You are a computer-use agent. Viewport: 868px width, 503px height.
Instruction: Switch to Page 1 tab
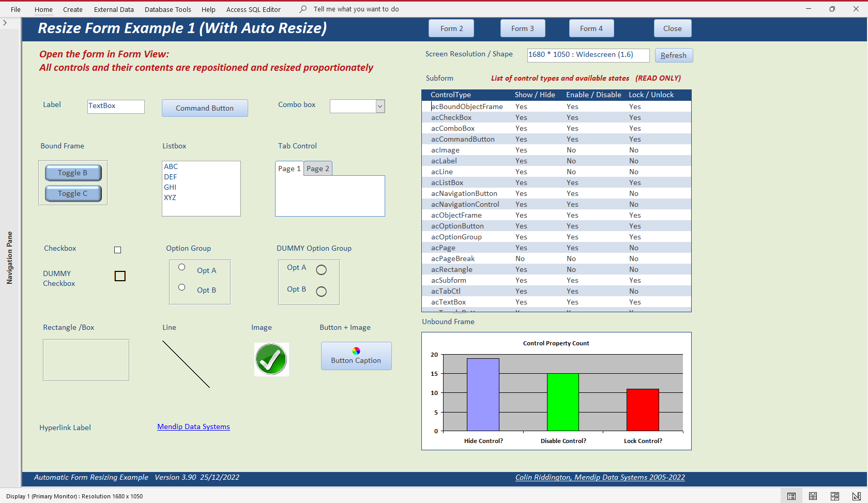pyautogui.click(x=289, y=169)
